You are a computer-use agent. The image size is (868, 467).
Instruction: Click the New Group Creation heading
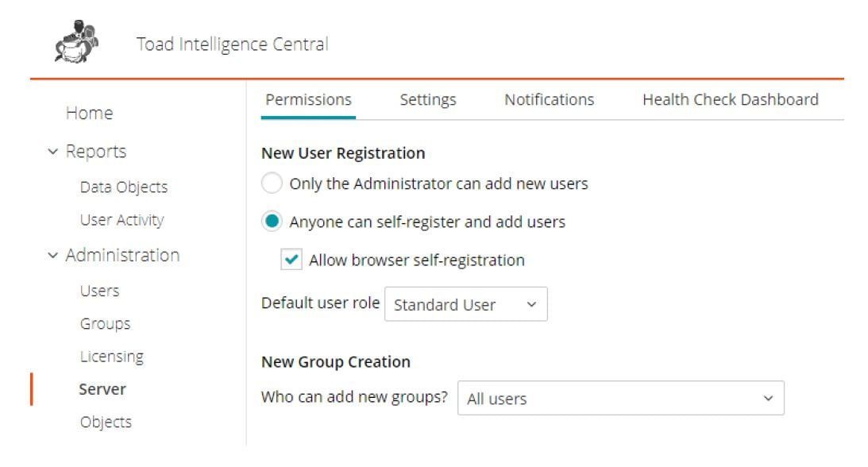click(336, 362)
